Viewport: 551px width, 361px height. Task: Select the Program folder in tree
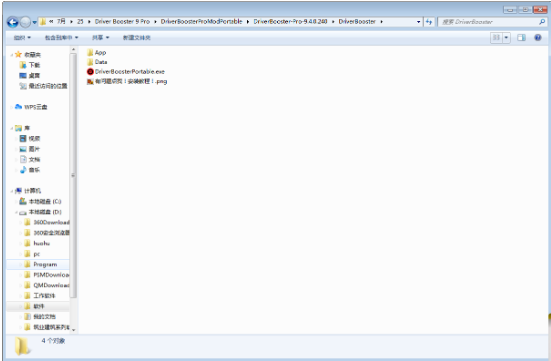(41, 264)
